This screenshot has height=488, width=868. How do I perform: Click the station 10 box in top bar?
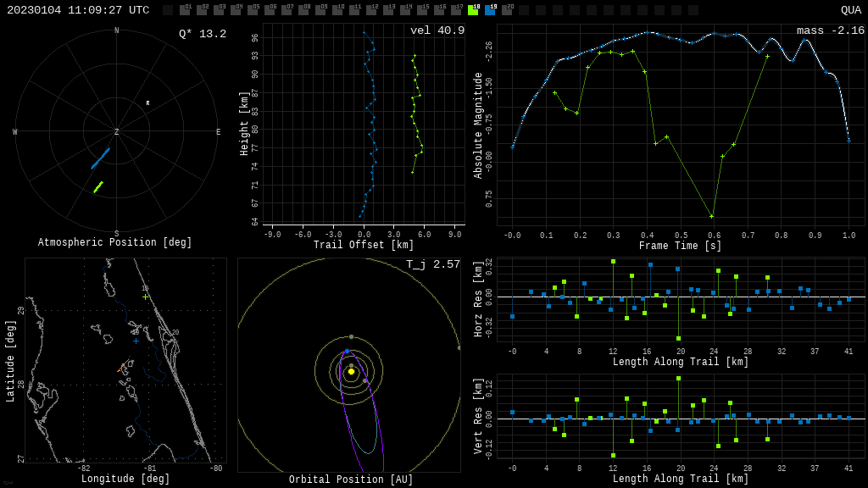click(337, 10)
